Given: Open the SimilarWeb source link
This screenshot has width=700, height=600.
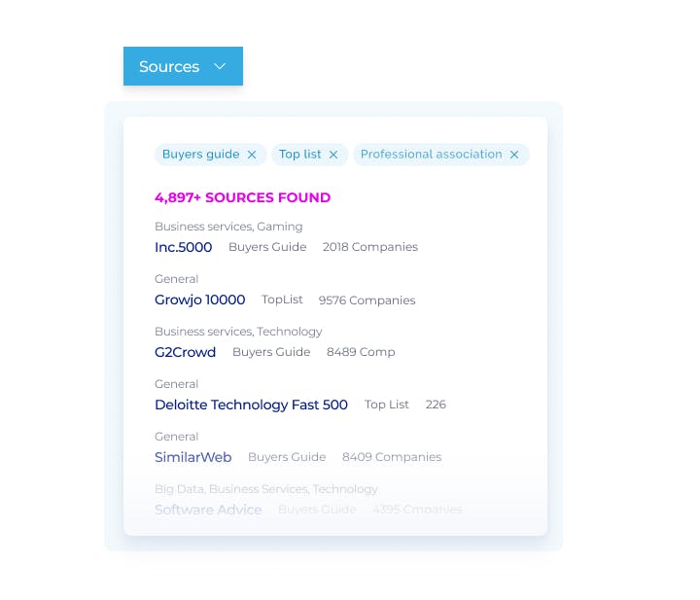Looking at the screenshot, I should pyautogui.click(x=192, y=457).
